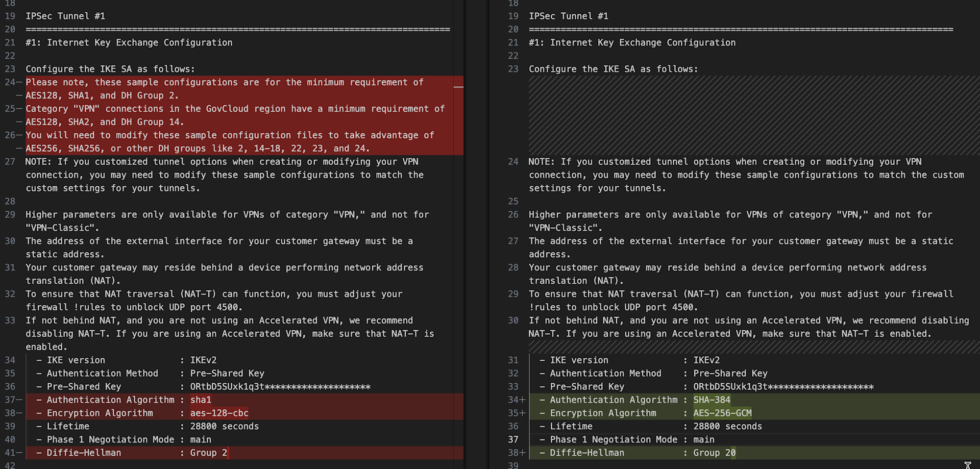980x469 pixels.
Task: Click the deleted GovCloud minimum requirement line
Action: pyautogui.click(x=235, y=109)
